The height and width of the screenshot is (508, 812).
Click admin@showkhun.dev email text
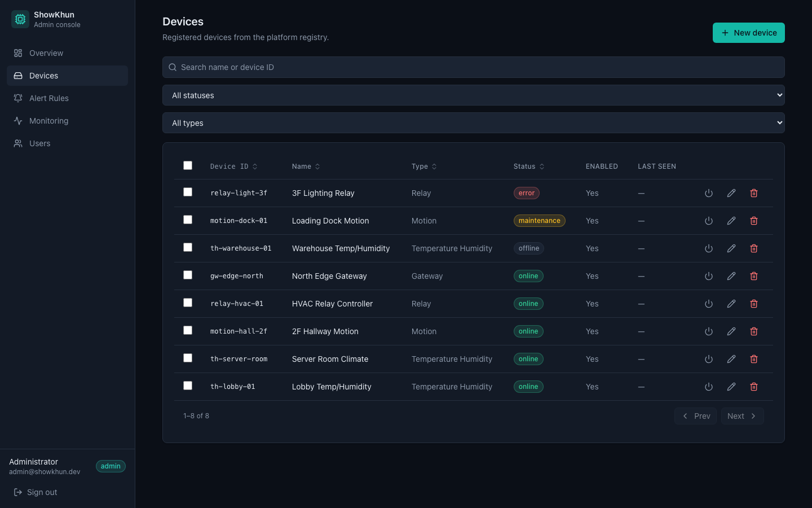pos(45,472)
